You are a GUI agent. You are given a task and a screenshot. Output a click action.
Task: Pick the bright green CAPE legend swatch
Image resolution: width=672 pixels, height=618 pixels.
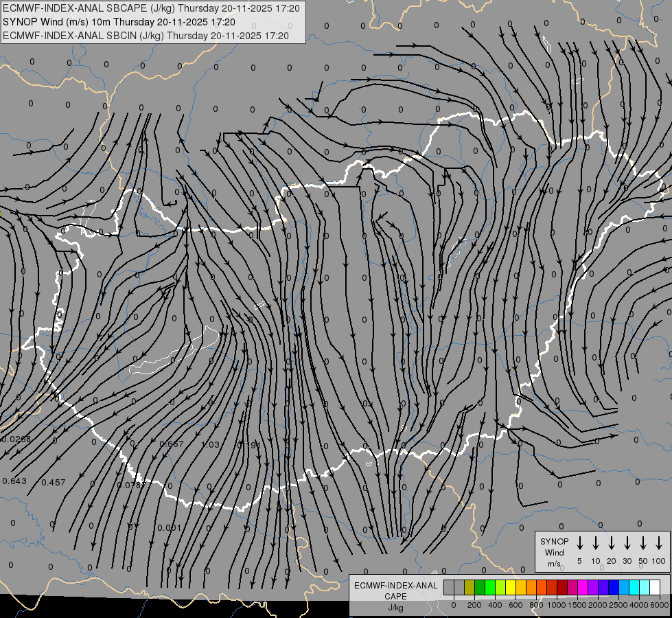[x=490, y=588]
